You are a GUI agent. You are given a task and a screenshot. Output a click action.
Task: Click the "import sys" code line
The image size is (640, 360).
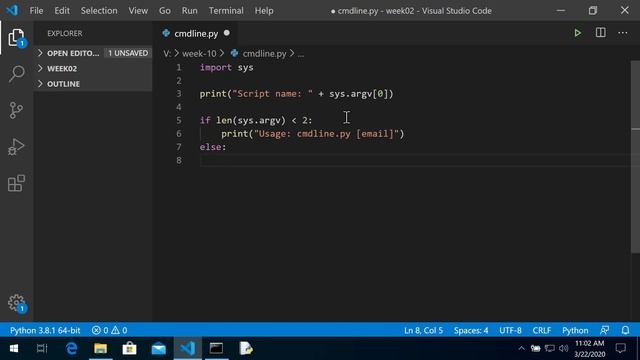(x=227, y=67)
